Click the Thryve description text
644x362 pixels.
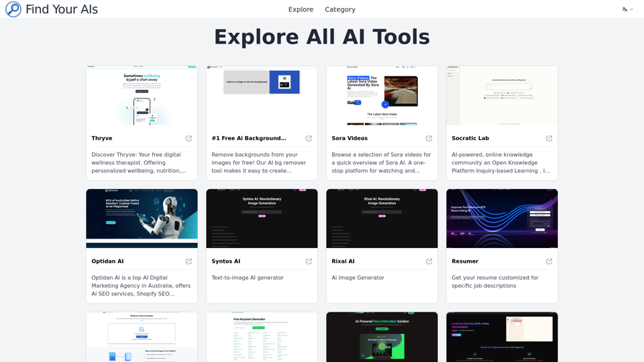coord(139,162)
